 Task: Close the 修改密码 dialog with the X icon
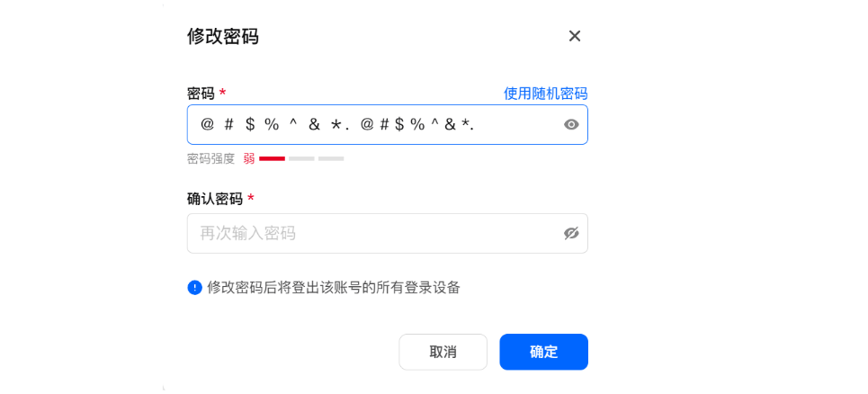click(575, 36)
